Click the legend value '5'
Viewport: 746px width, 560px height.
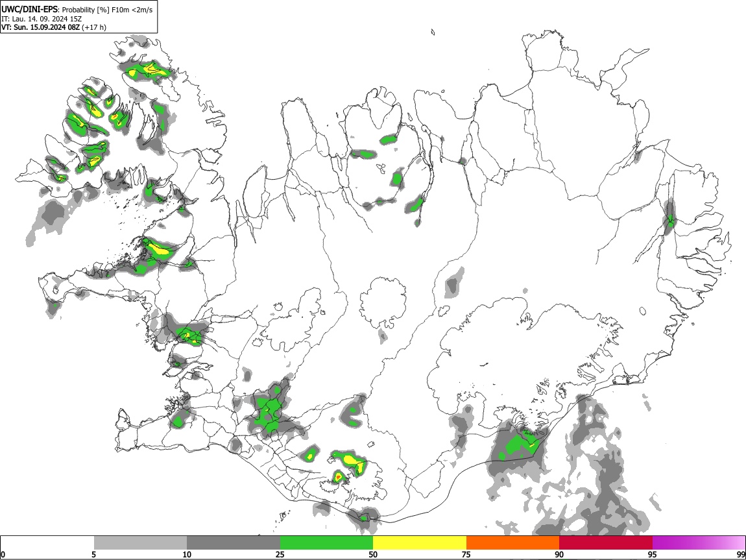tap(94, 554)
